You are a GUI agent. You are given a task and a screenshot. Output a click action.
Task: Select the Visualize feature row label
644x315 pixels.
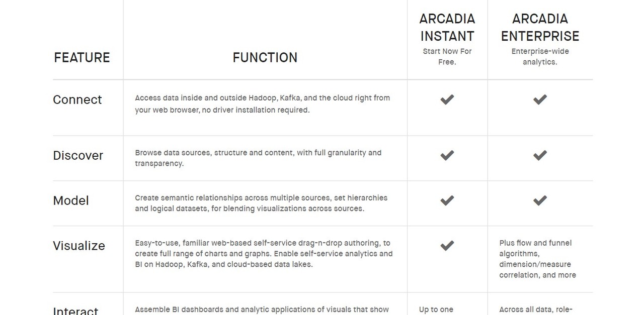point(79,246)
